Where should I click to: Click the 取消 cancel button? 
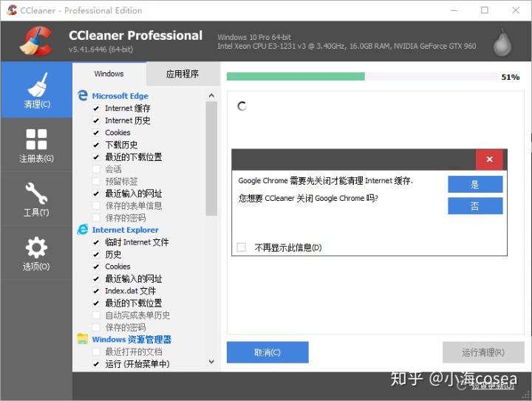pos(267,352)
